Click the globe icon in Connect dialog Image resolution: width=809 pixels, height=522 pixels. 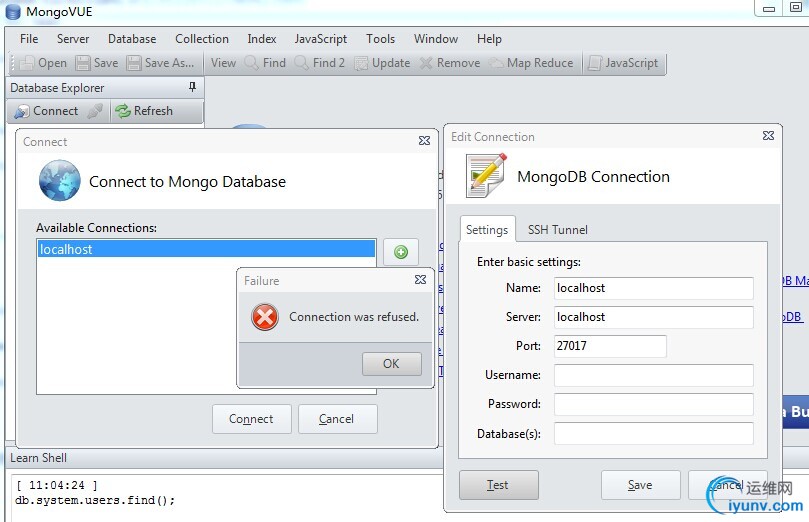[x=59, y=181]
